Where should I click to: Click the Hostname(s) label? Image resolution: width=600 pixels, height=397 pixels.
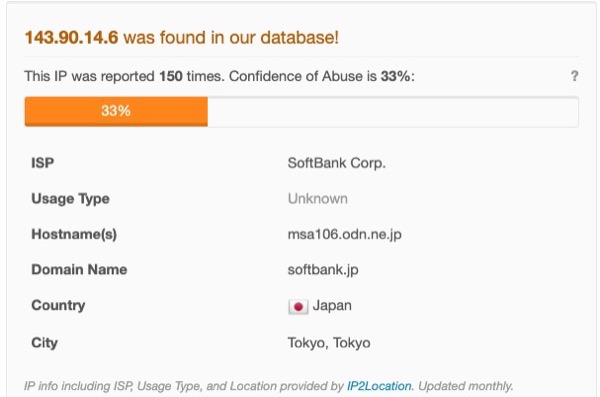(x=74, y=234)
